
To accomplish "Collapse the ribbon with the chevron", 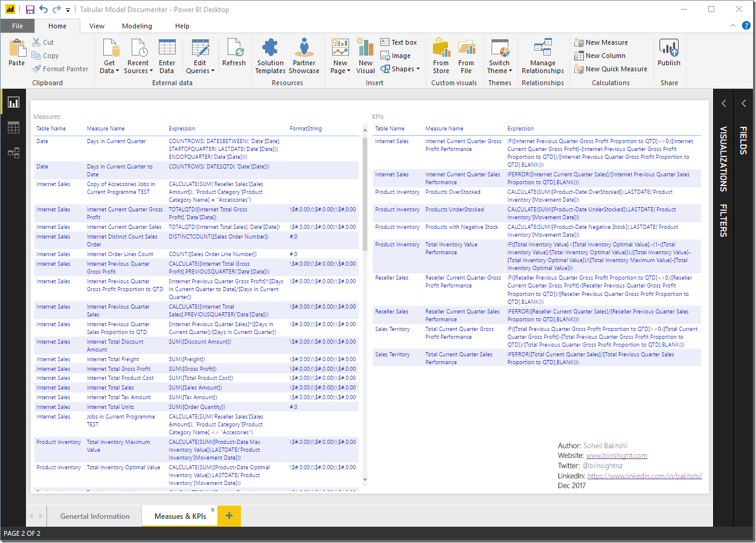I will [x=733, y=26].
